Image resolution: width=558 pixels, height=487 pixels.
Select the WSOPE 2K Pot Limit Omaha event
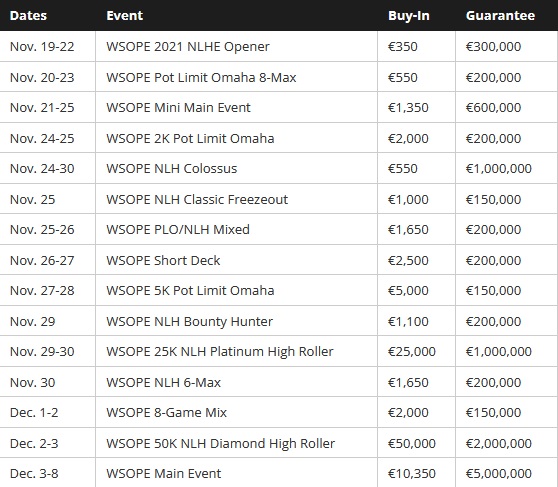pyautogui.click(x=190, y=138)
